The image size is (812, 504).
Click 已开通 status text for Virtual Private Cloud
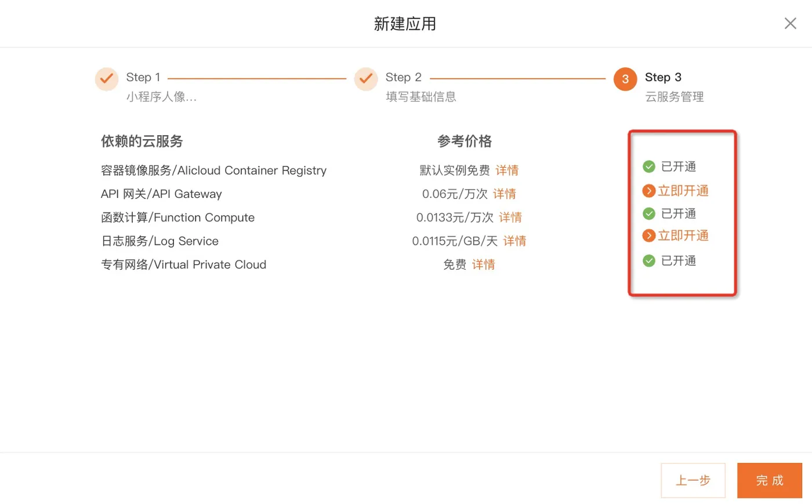[679, 261]
